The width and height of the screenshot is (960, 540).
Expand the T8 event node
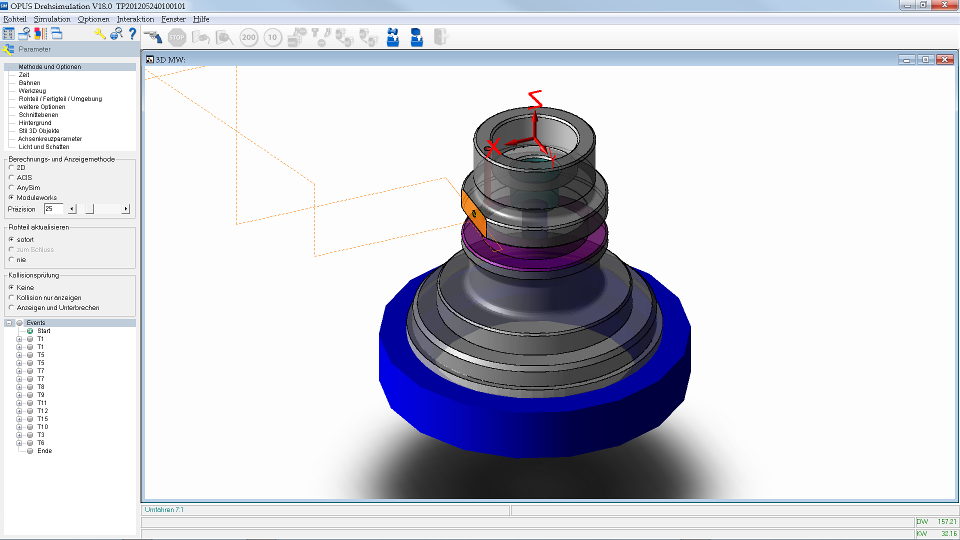19,387
